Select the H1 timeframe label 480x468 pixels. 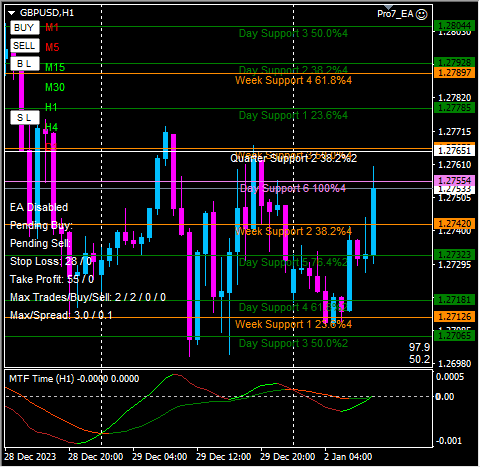[51, 107]
